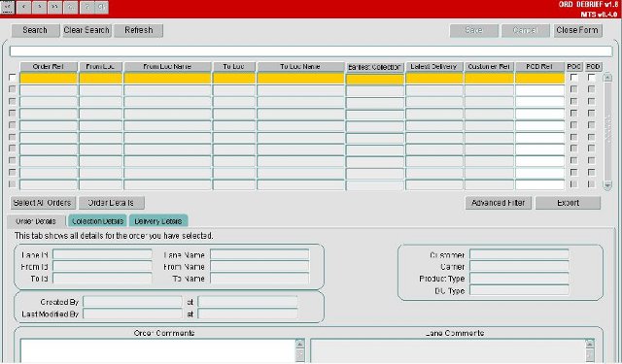The width and height of the screenshot is (622, 364).
Task: Click the To Name field
Action: coord(259,278)
